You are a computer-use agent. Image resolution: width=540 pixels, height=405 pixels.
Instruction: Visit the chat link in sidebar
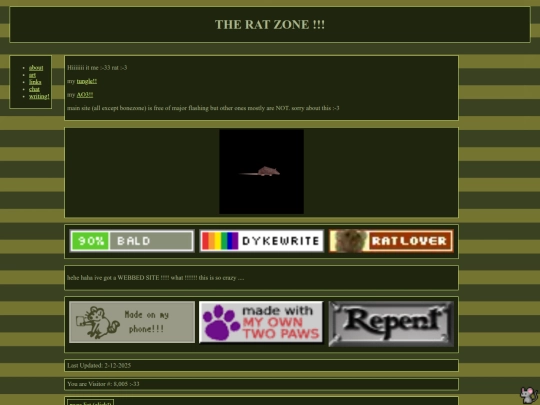[x=34, y=89]
